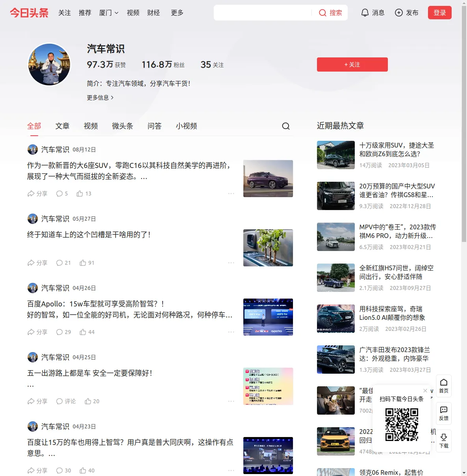Expand the 厦门 city dropdown
This screenshot has width=467, height=476.
pos(109,13)
